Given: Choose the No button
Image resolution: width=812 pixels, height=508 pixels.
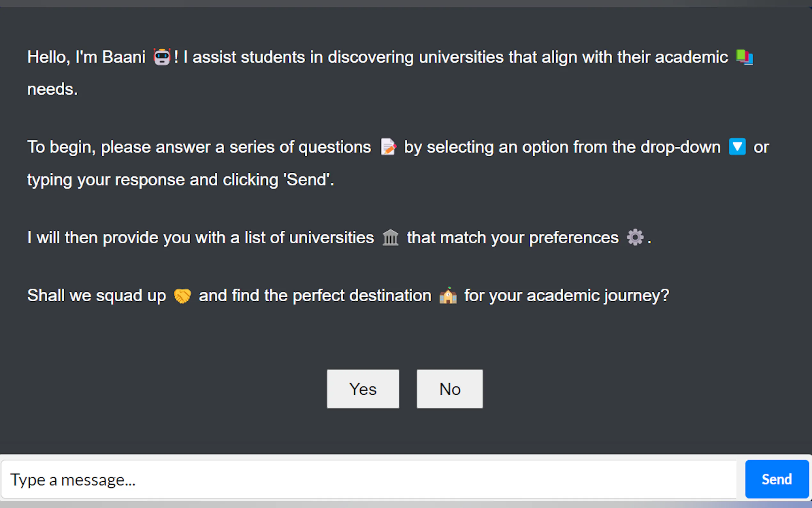Looking at the screenshot, I should (x=449, y=389).
